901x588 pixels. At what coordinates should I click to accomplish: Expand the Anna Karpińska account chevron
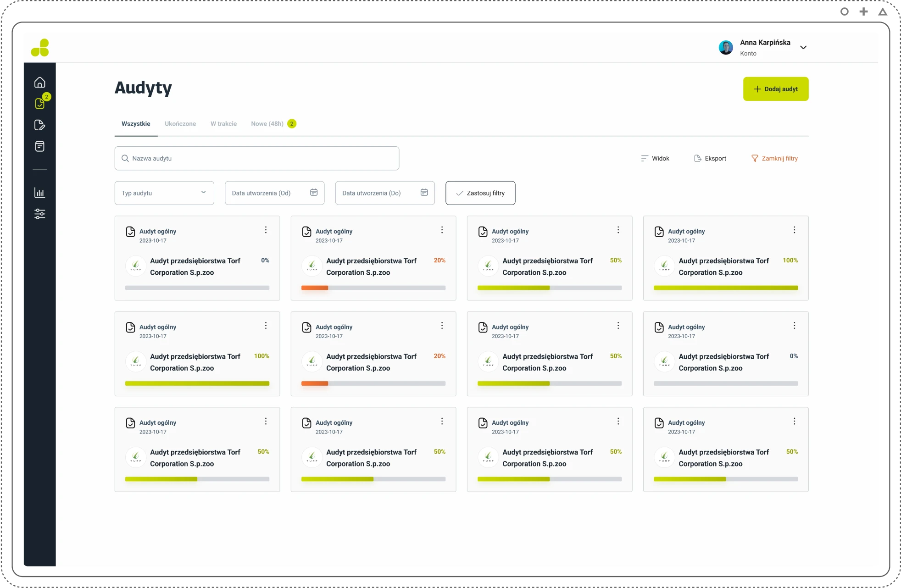(803, 47)
